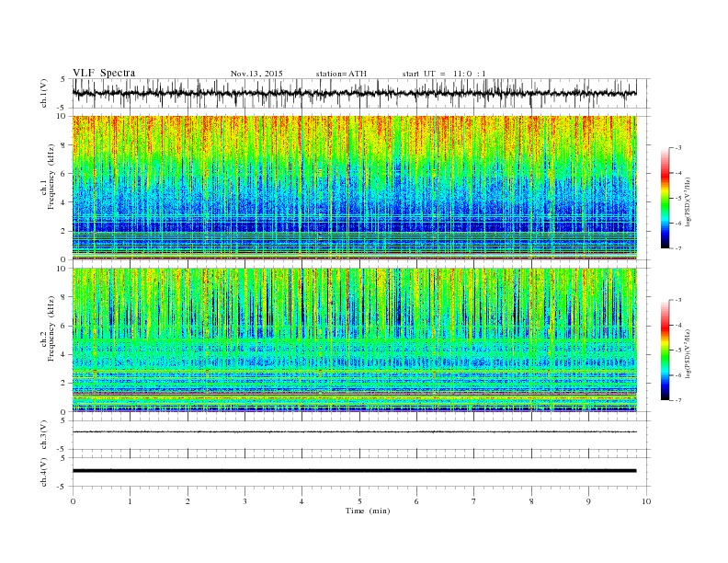
Task: Click the 'start UT = 11:0 :1' label
Action: coord(444,74)
